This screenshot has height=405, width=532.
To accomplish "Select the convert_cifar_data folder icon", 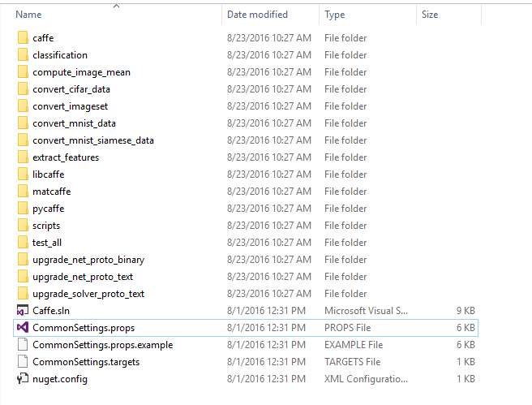I will 23,88.
